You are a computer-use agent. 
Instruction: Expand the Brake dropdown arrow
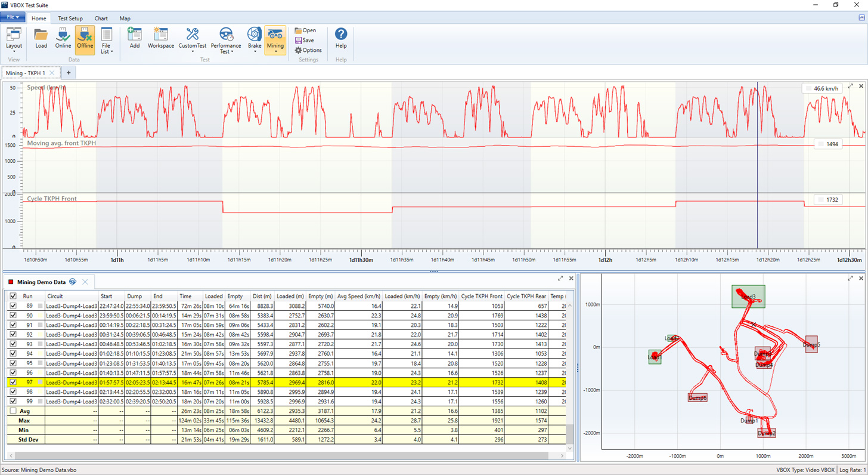[x=255, y=52]
